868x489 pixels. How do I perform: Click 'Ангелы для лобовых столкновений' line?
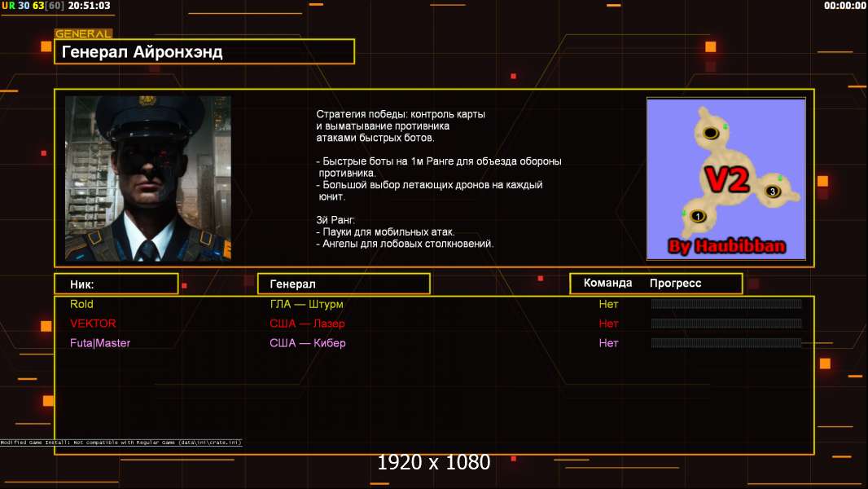tap(405, 244)
